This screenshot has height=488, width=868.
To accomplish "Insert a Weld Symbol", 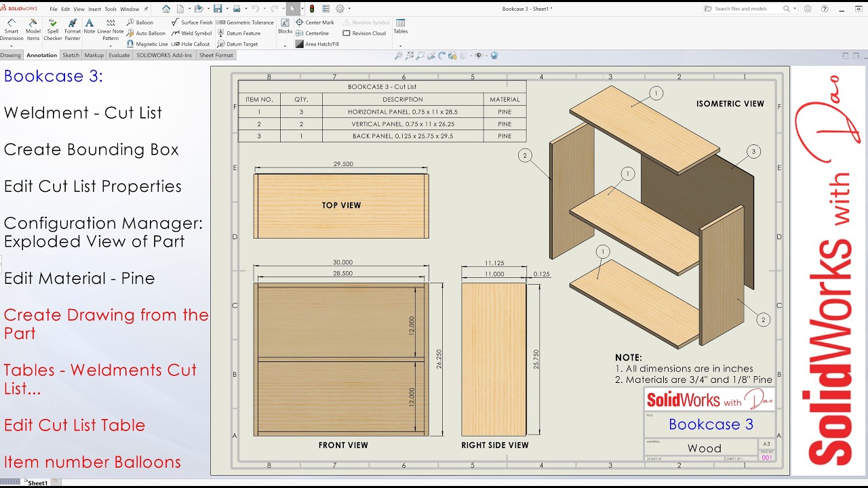I will point(192,33).
